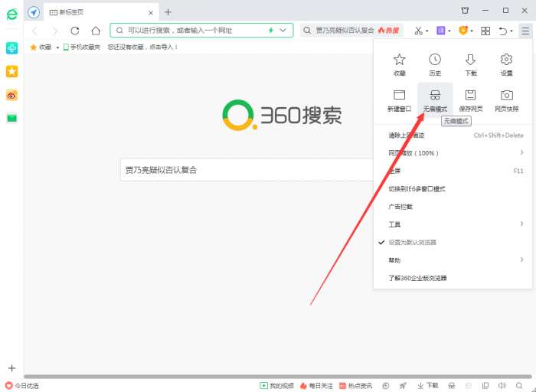Open 设置 settings gear in menu
Screen dimensions: 536x392
click(506, 64)
